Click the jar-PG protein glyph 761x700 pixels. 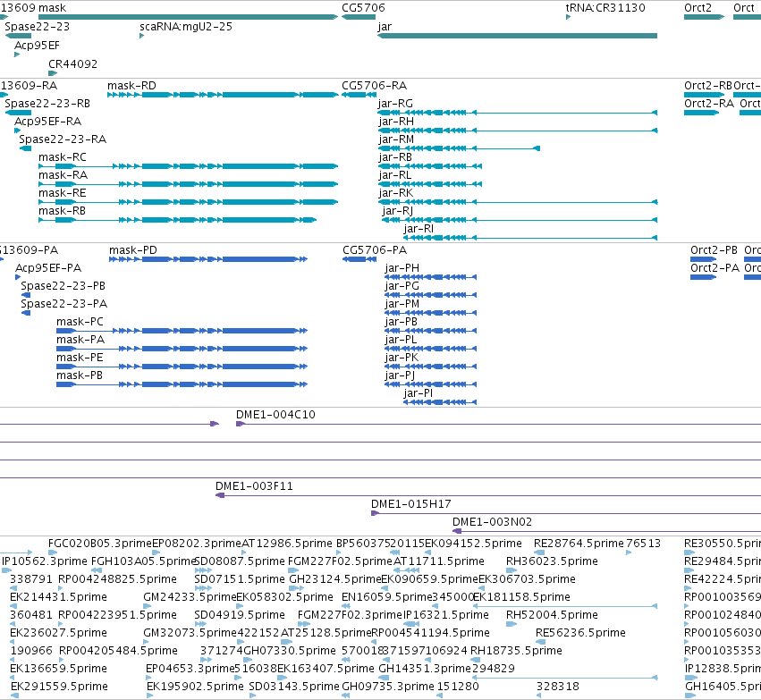(430, 295)
